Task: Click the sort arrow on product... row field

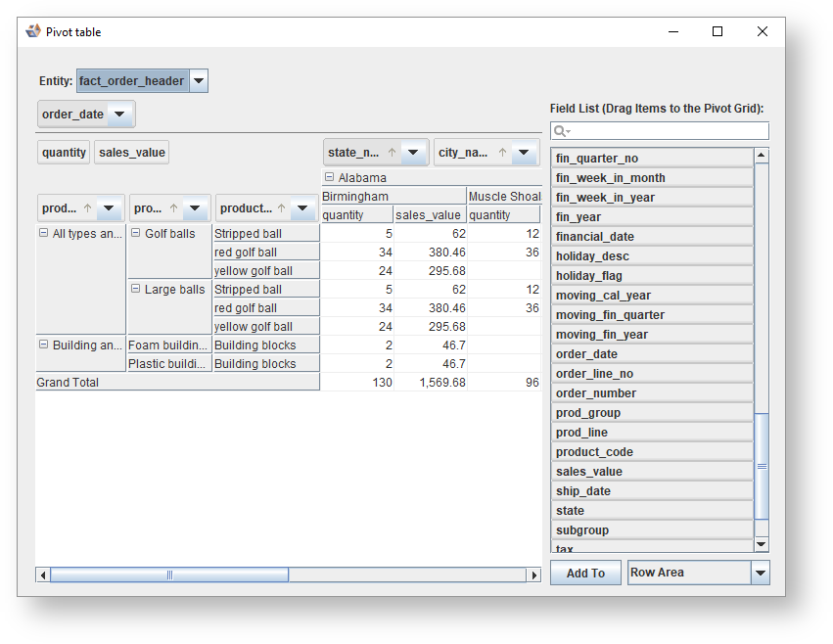Action: point(281,208)
